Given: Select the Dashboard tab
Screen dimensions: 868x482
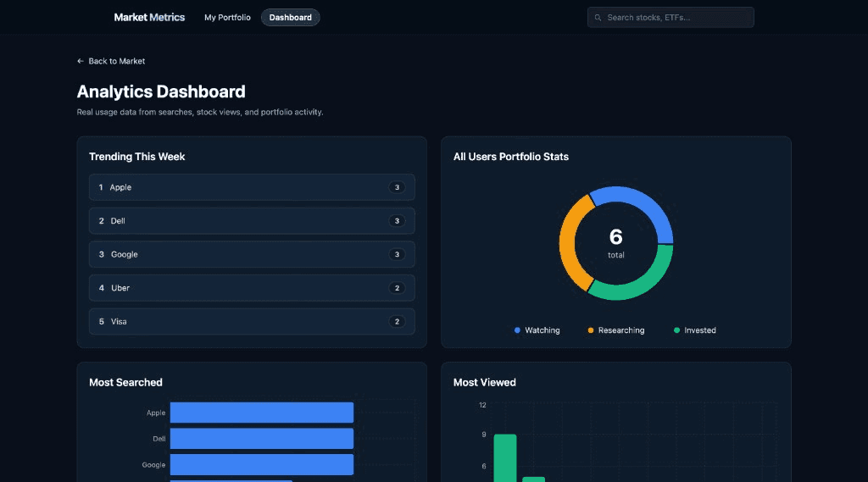Looking at the screenshot, I should (x=290, y=17).
